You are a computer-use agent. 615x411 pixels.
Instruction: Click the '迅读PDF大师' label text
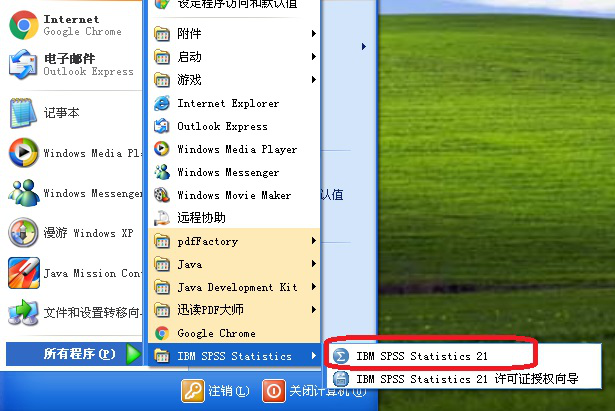(210, 310)
